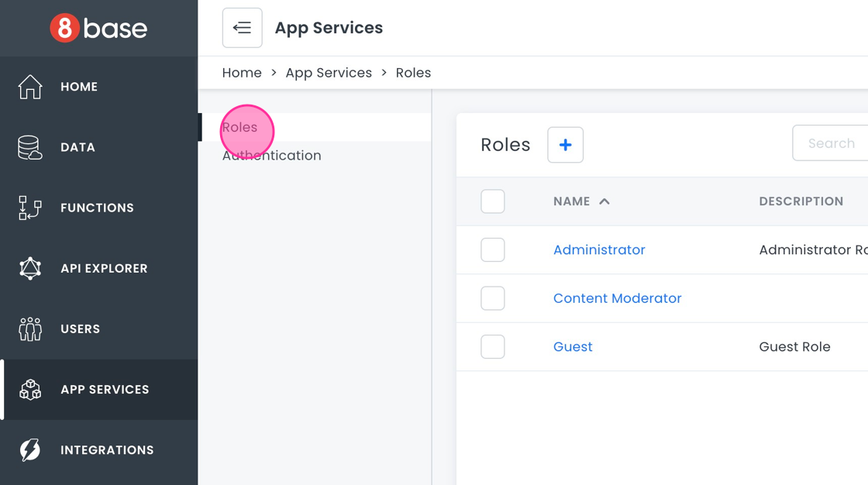Sort roles by Name column arrow

click(604, 201)
